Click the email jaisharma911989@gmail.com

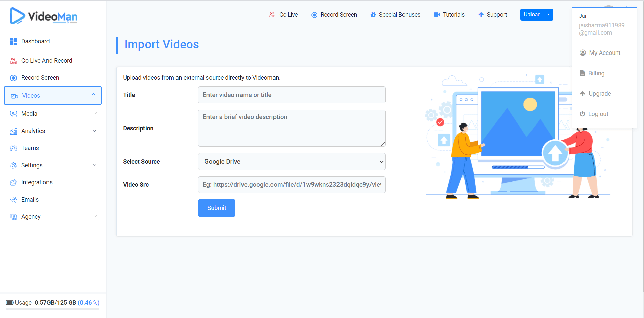(602, 29)
